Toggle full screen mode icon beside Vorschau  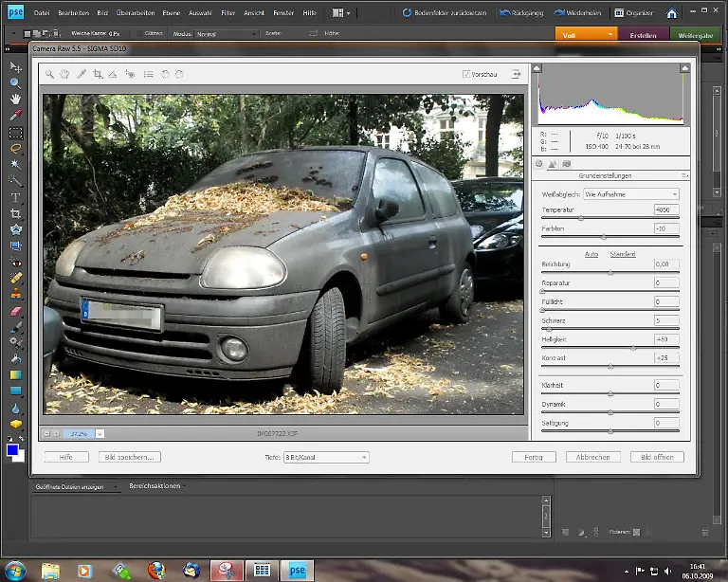tap(516, 74)
